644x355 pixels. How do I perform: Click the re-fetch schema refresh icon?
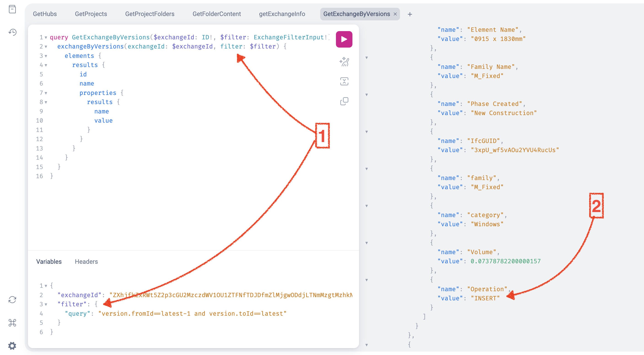tap(12, 299)
